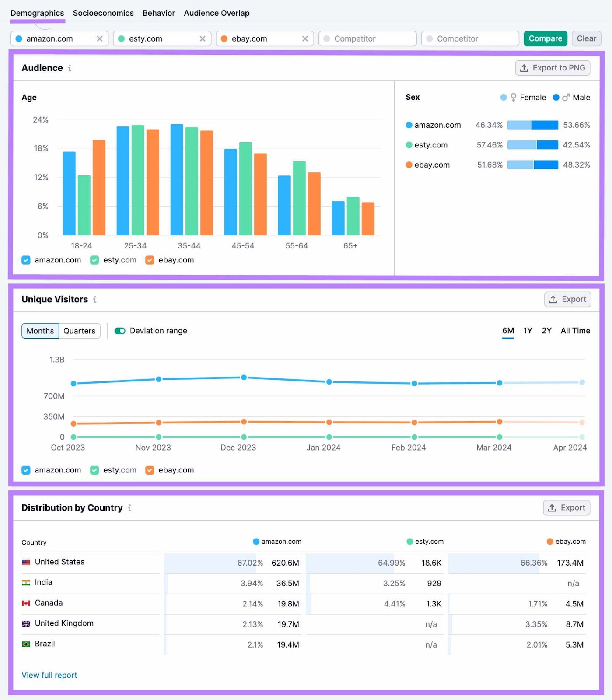Open the Demographics tab

(x=37, y=13)
